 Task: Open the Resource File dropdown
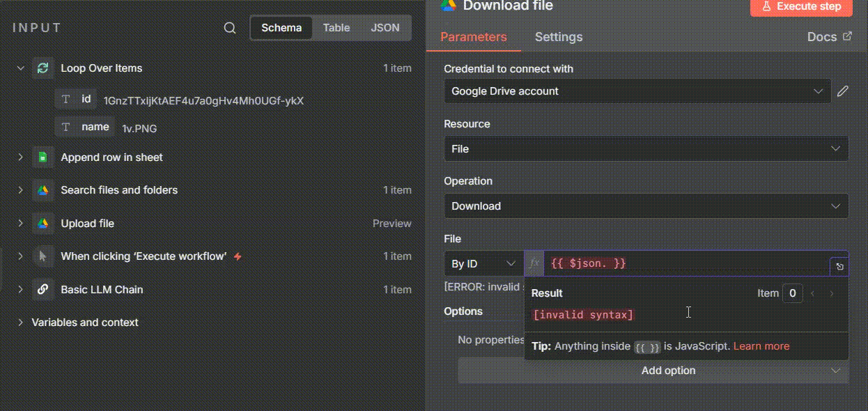[x=646, y=149]
